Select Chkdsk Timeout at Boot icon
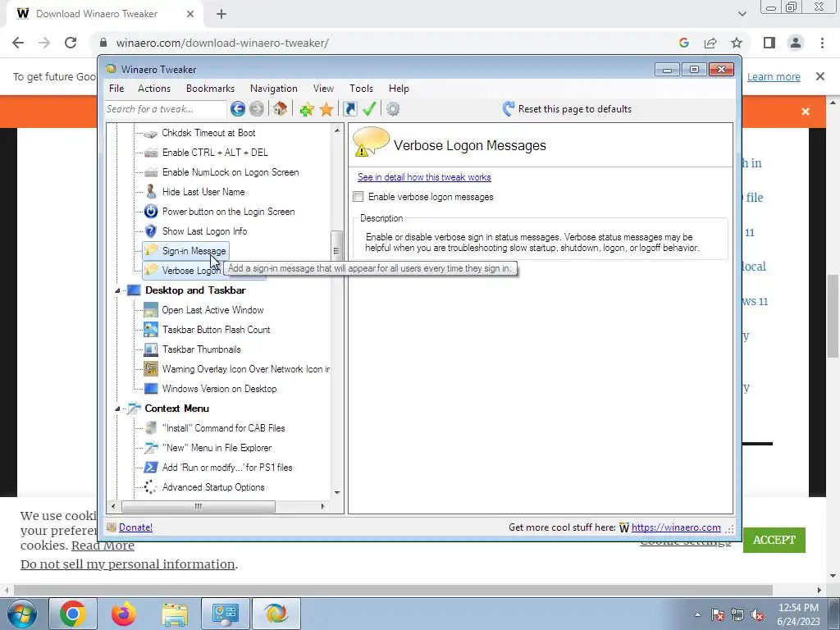840x630 pixels. click(151, 134)
